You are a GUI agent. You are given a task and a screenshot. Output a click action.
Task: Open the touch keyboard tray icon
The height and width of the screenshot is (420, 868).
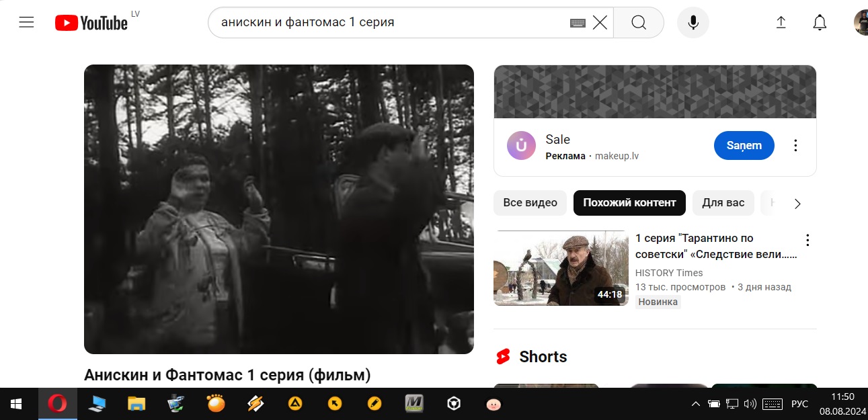[x=773, y=404]
